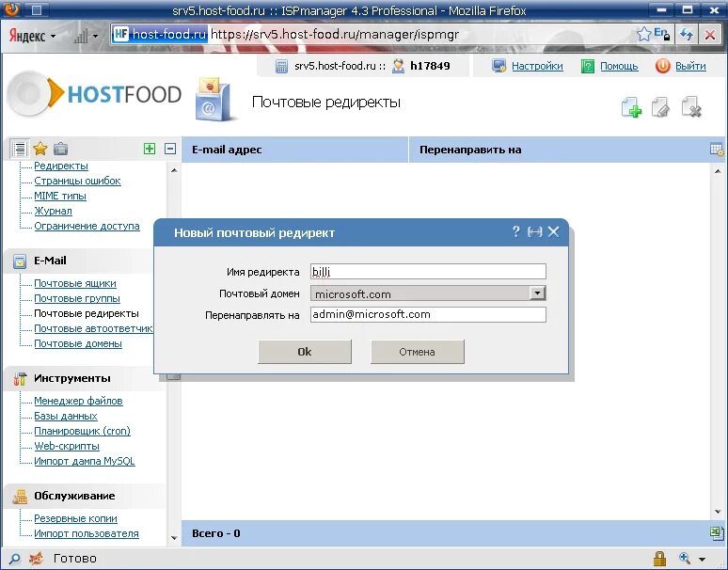Open Ограничение доступа

click(x=87, y=226)
